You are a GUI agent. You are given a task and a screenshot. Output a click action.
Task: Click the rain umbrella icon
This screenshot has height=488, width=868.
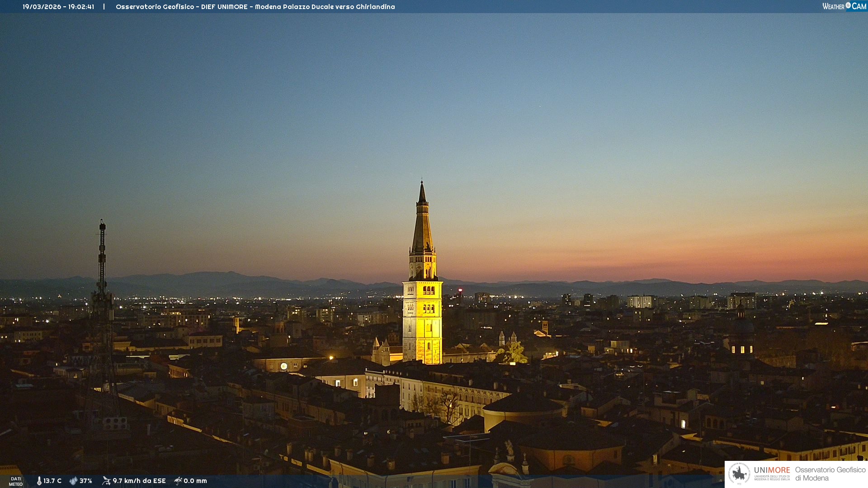pyautogui.click(x=178, y=481)
